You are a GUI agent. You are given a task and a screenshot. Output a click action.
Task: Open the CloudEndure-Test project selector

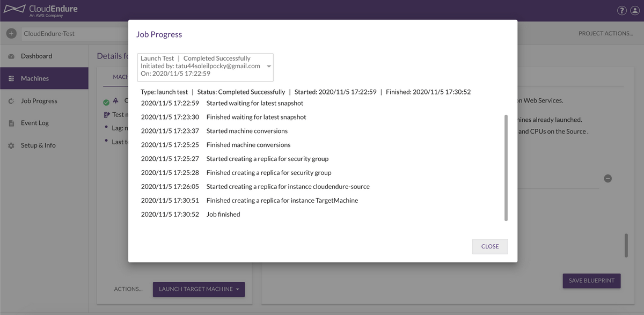(75, 33)
